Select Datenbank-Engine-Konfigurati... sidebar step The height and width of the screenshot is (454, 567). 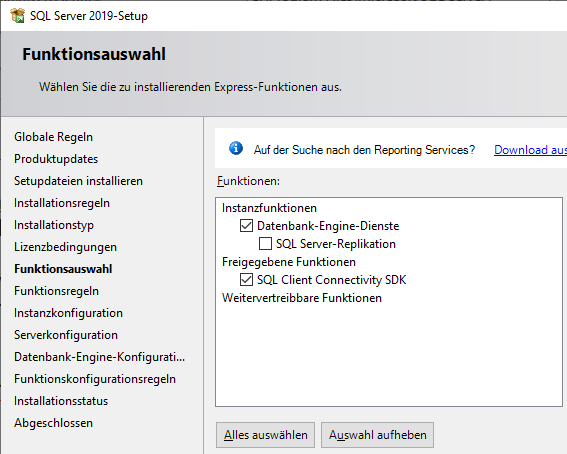(99, 357)
